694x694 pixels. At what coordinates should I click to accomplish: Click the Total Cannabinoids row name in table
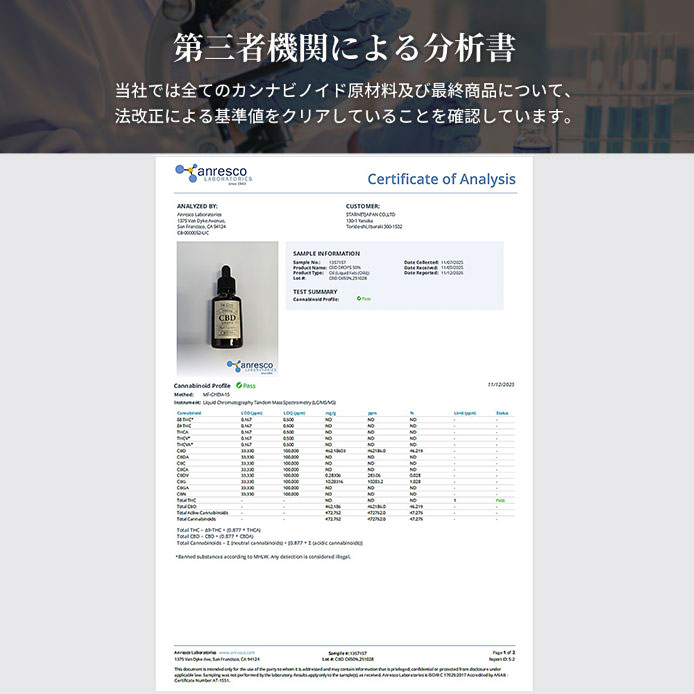click(x=197, y=519)
